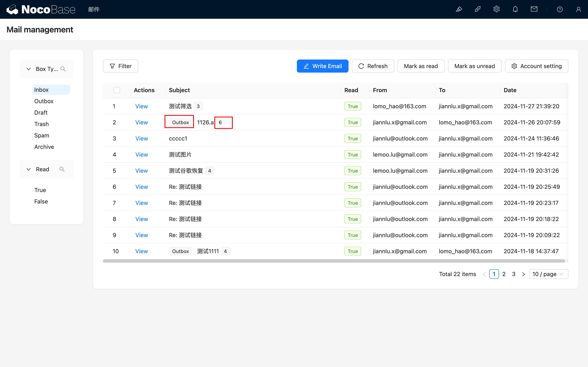Collapse the Read filter section
588x367 pixels.
pos(28,169)
